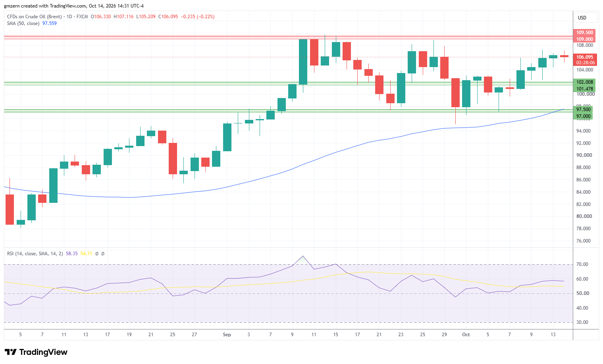Screen dimensions: 603x364
Task: Click the low price L105.209 in legend
Action: [x=146, y=17]
